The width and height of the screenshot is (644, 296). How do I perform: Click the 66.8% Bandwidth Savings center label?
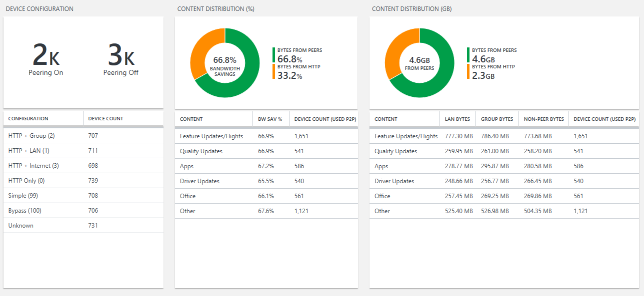(224, 65)
